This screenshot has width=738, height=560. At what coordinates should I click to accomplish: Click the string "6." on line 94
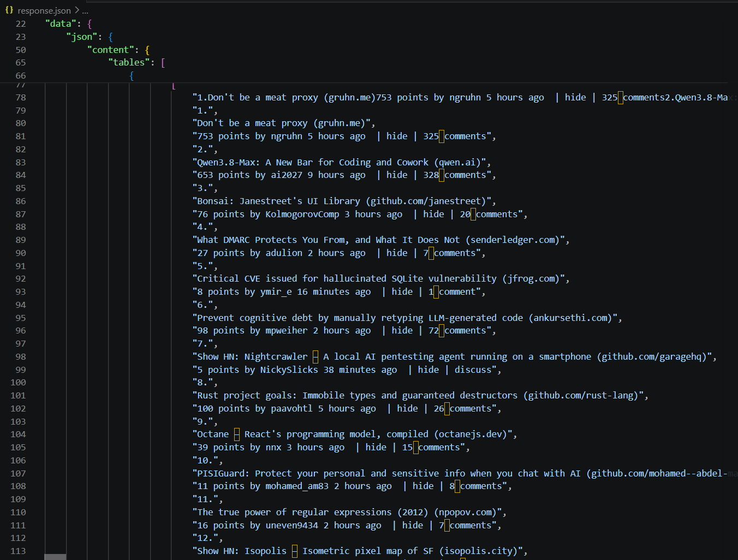[205, 305]
